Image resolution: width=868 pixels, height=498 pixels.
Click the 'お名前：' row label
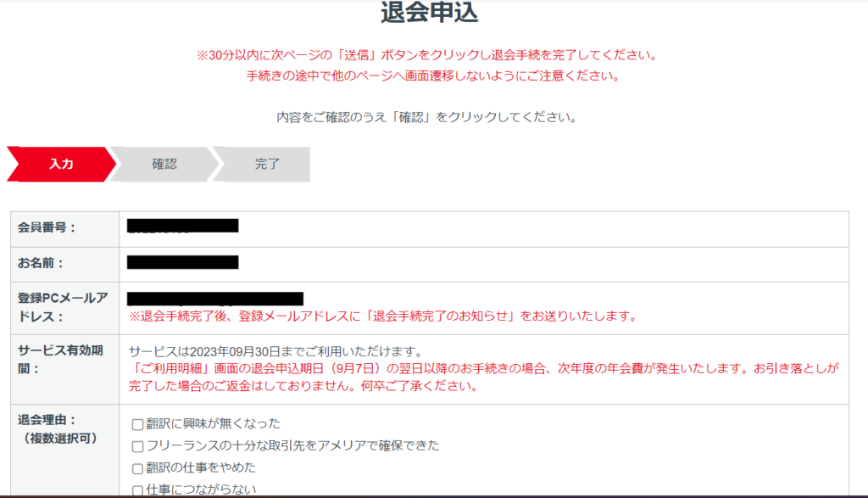point(41,263)
